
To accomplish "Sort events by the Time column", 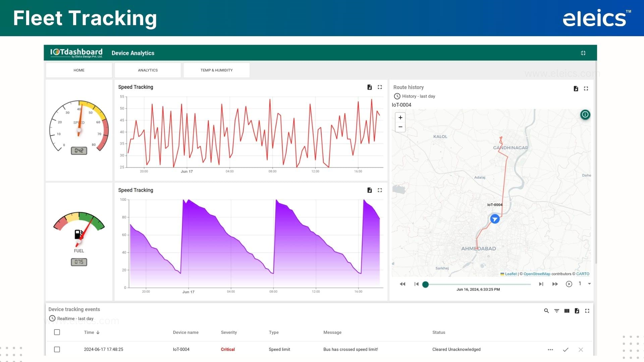I will pos(92,333).
